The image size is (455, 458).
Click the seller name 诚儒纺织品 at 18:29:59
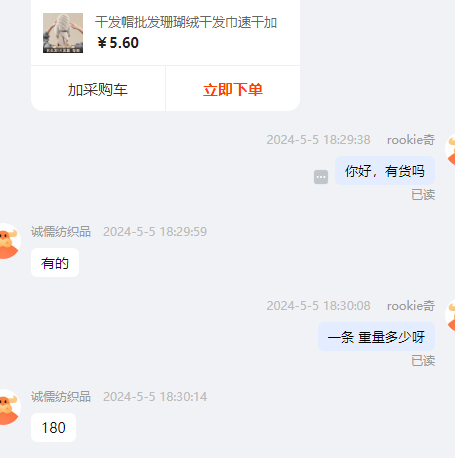pyautogui.click(x=61, y=232)
